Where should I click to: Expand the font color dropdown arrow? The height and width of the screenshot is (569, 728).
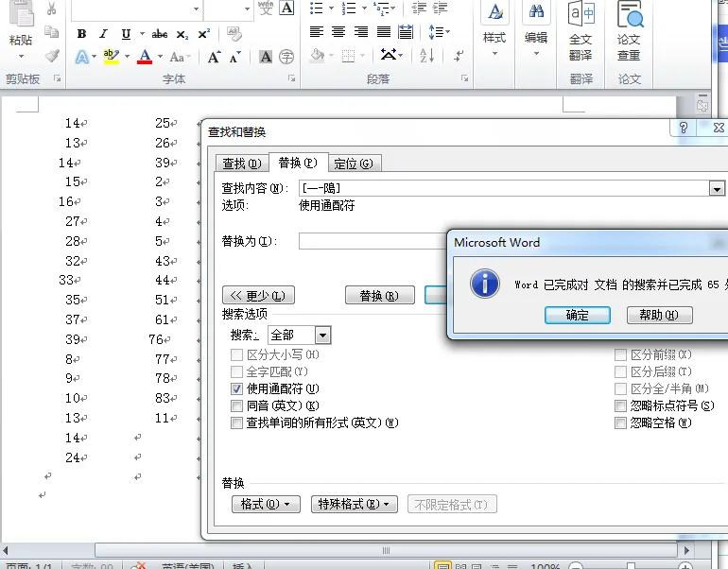click(x=160, y=57)
